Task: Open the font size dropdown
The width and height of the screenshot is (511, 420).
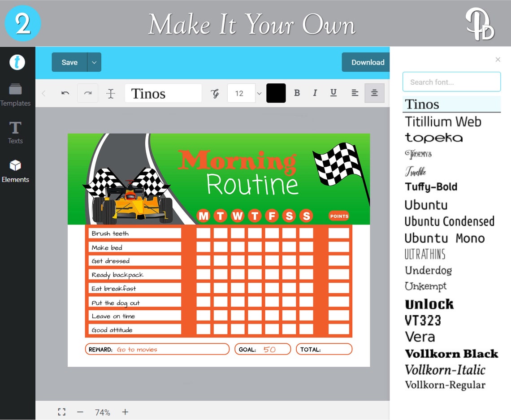Action: [259, 93]
